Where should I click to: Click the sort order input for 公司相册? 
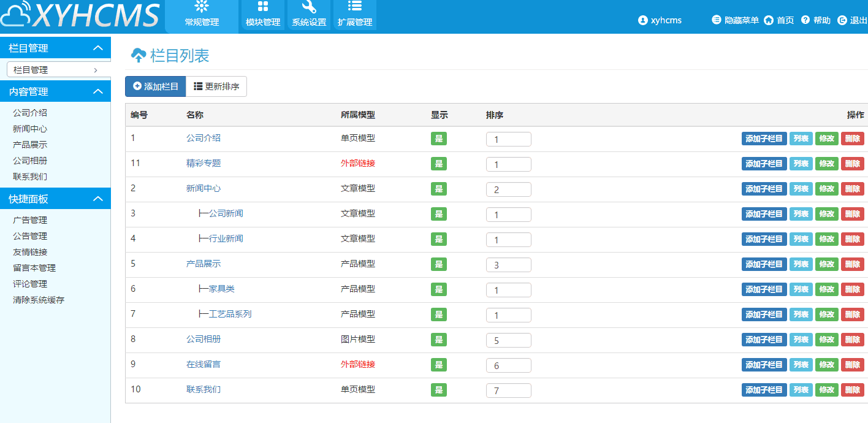508,339
